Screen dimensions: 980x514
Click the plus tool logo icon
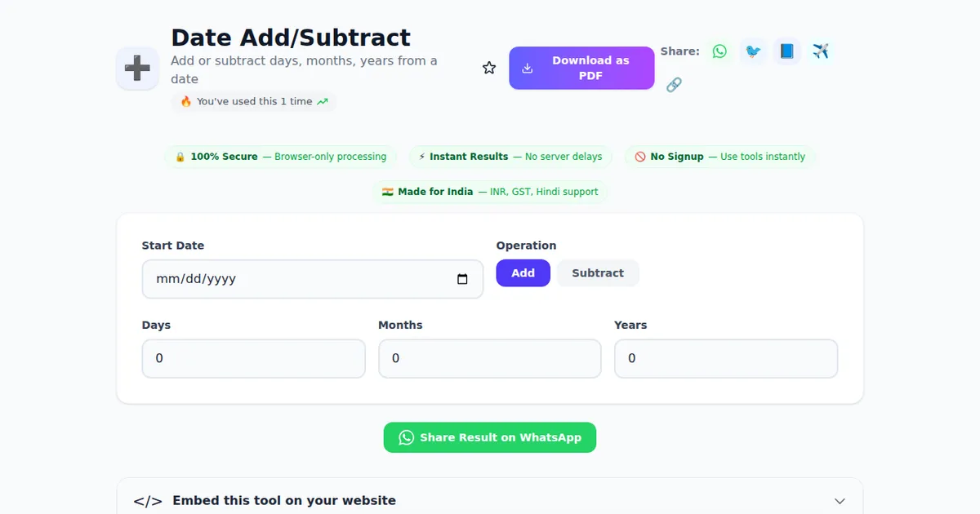point(137,69)
